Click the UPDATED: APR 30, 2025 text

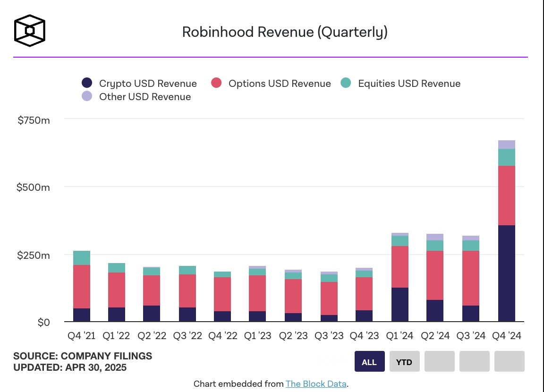coord(70,368)
